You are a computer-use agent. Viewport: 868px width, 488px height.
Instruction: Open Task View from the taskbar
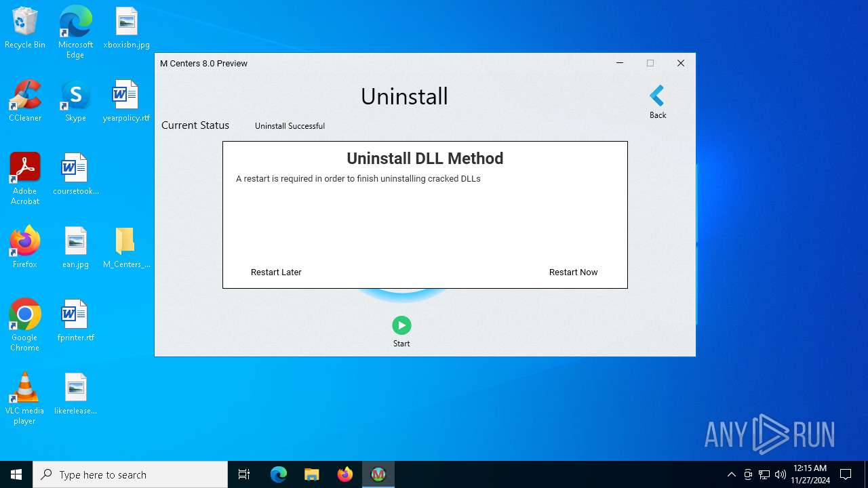tap(244, 474)
